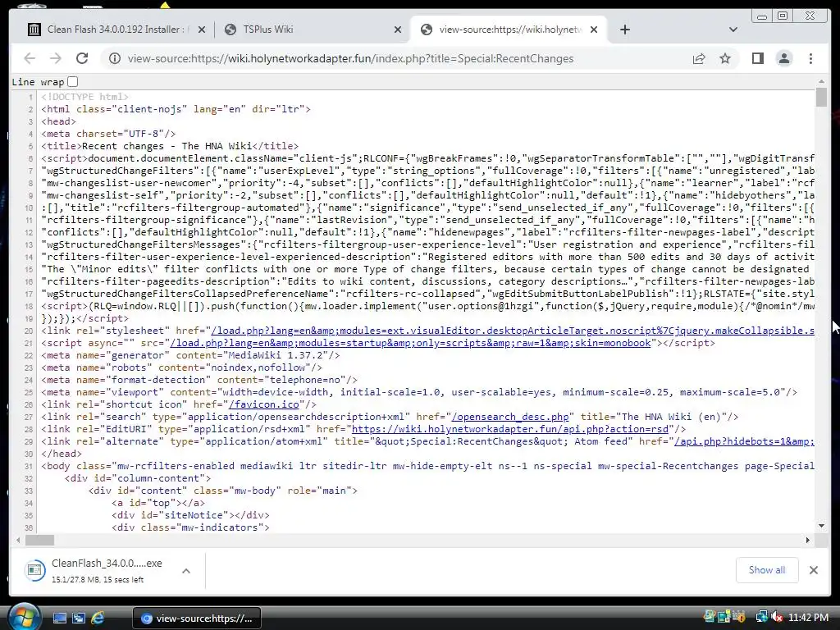
Task: Open the load.php stylesheet link on line 20
Action: click(x=513, y=331)
